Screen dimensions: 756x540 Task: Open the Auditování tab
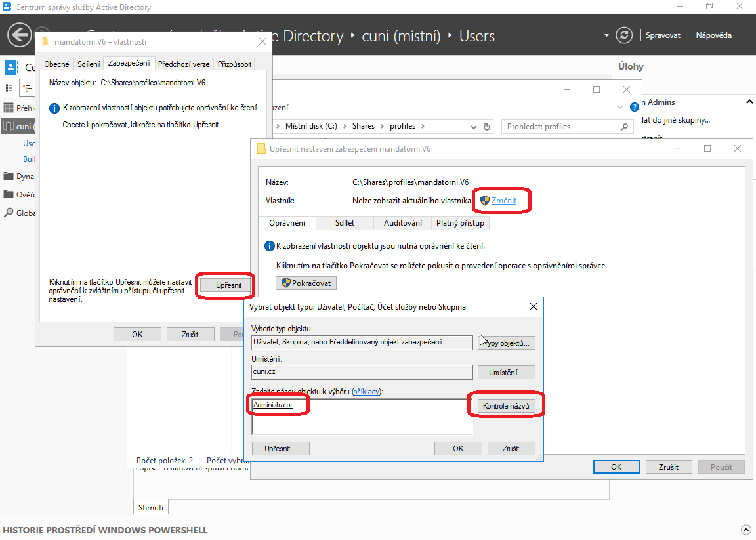point(402,223)
